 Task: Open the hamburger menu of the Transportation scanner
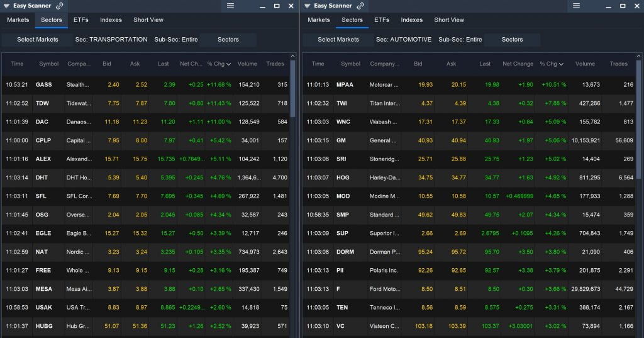coord(230,6)
